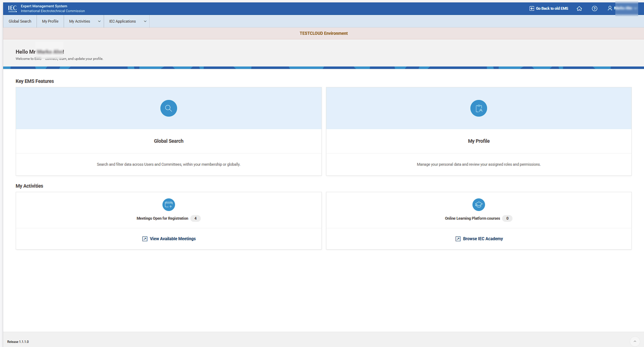Image resolution: width=644 pixels, height=347 pixels.
Task: Open the home icon in the top bar
Action: click(579, 8)
